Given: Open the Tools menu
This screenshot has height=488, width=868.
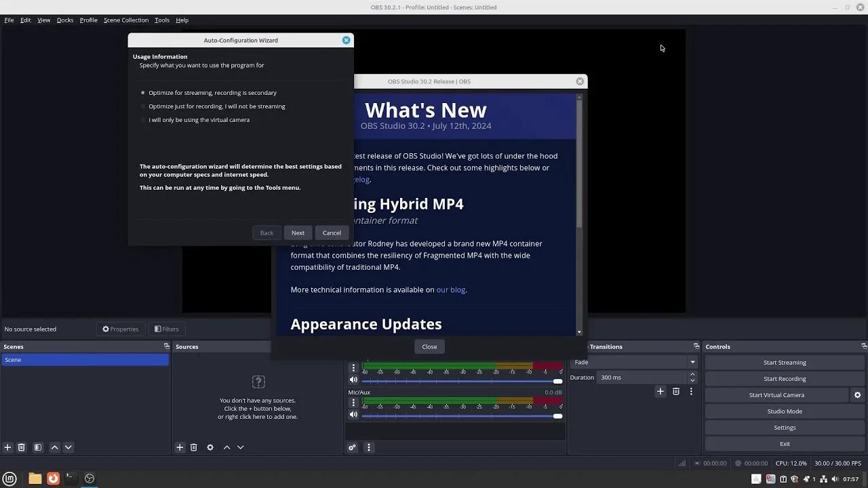Looking at the screenshot, I should [161, 20].
